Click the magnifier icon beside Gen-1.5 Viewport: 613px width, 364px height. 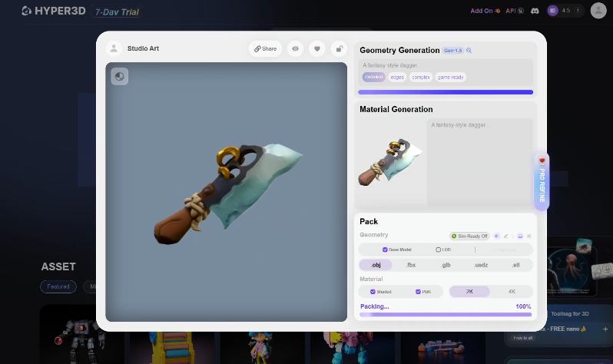pyautogui.click(x=469, y=51)
